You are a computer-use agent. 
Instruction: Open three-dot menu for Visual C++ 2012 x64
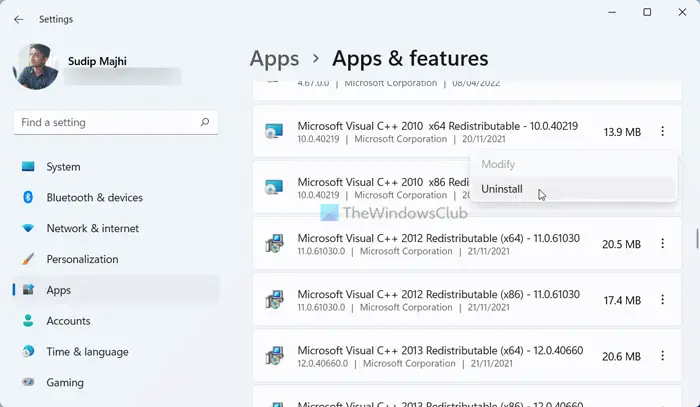click(662, 243)
